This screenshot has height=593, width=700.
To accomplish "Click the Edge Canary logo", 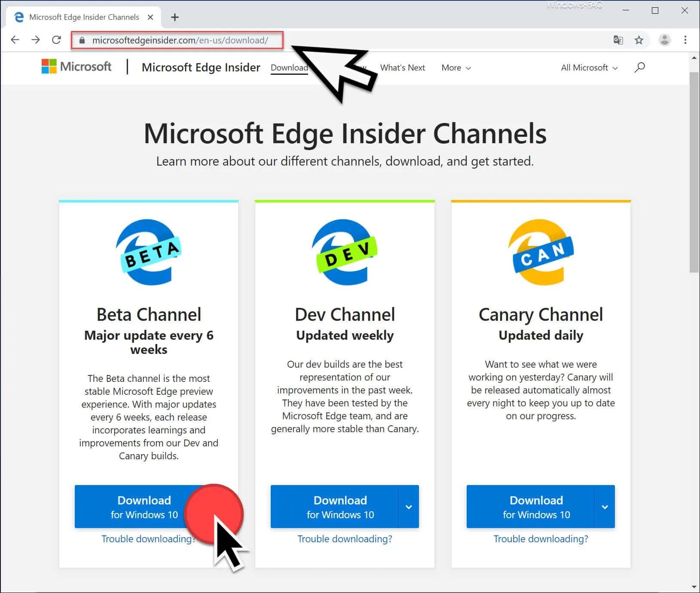I will tap(541, 252).
